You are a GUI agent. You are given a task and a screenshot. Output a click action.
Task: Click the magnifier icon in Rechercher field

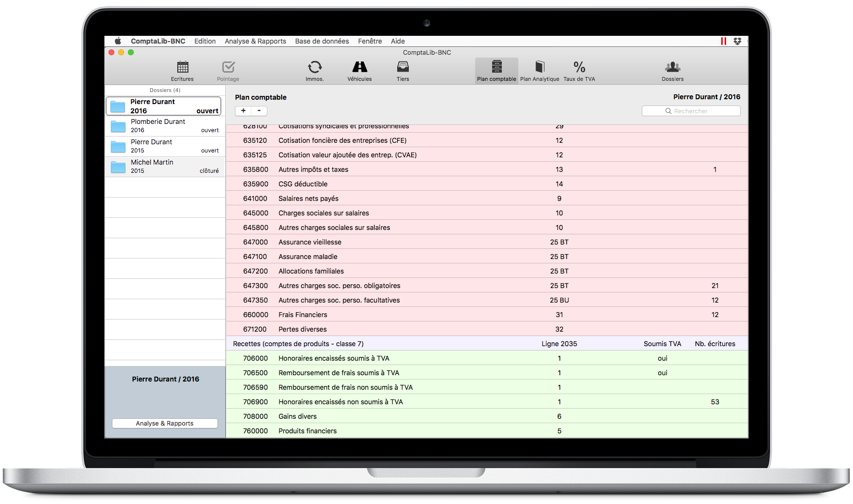[668, 111]
